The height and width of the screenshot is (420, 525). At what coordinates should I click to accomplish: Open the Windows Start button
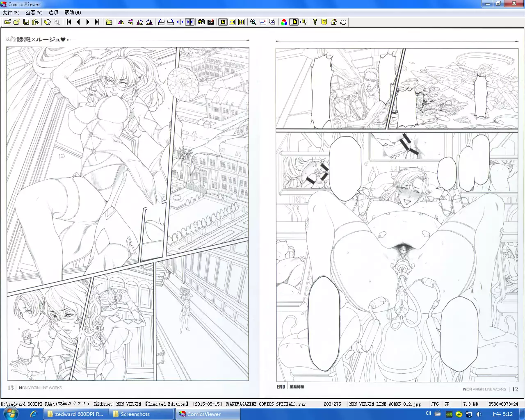[11, 414]
